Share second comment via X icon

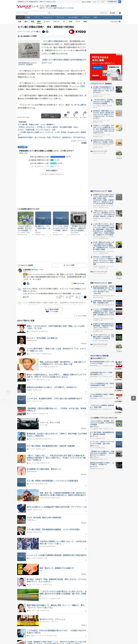click(85, 297)
